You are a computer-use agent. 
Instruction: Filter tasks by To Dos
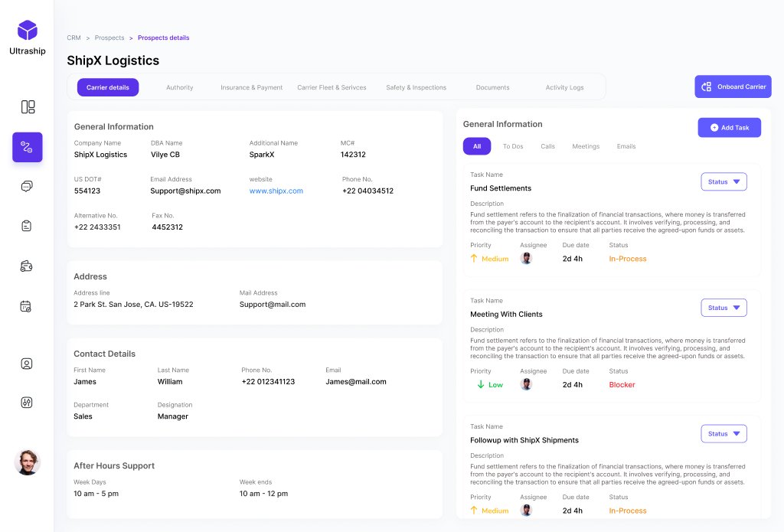(x=513, y=146)
